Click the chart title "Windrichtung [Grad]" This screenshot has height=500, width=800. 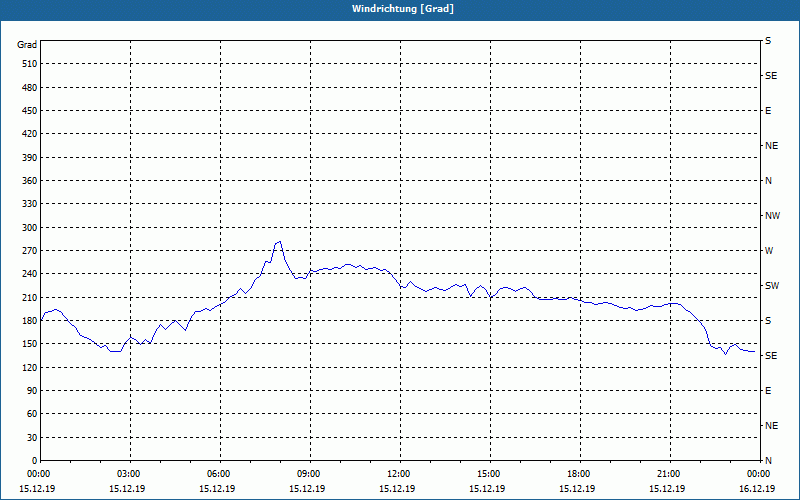(x=403, y=9)
